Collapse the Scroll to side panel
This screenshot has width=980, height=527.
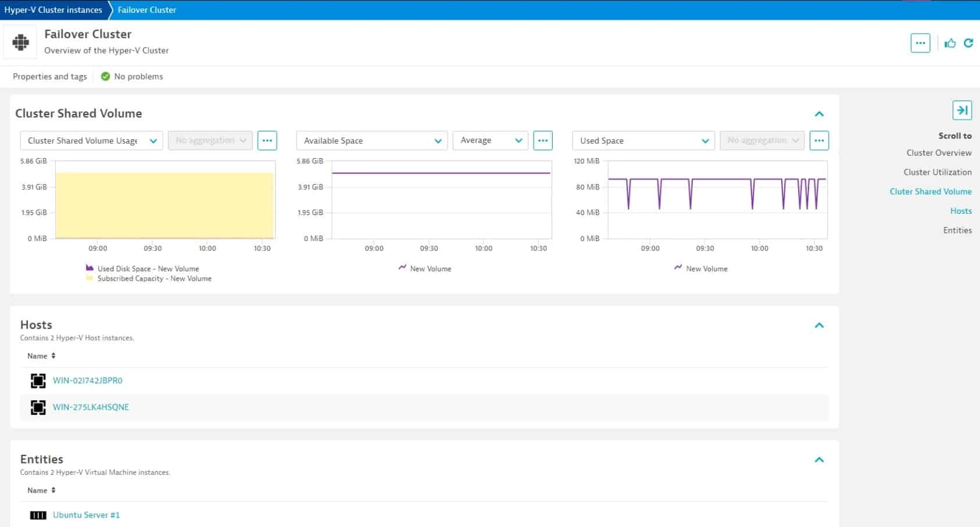click(x=962, y=110)
